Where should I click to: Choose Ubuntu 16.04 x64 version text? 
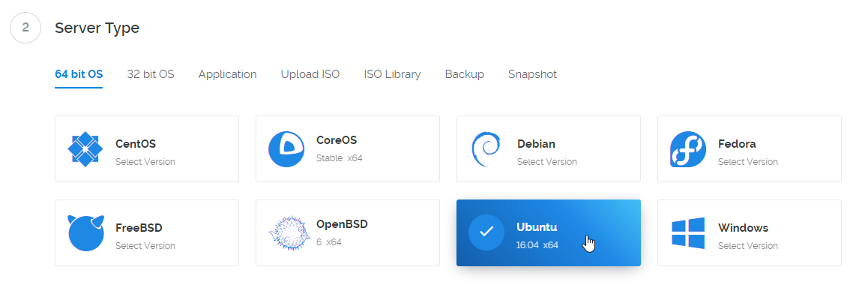click(x=537, y=245)
